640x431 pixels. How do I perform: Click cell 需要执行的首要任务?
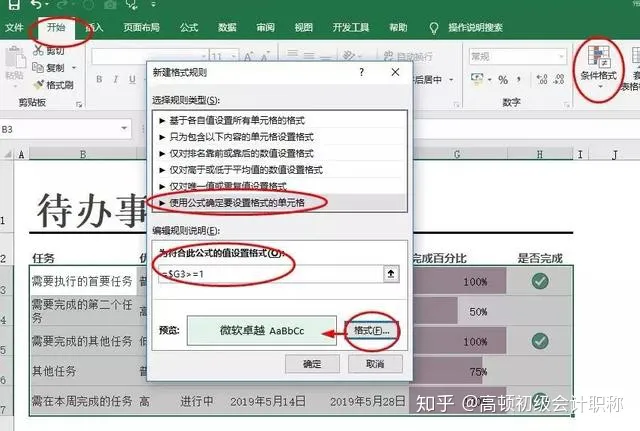tap(83, 281)
